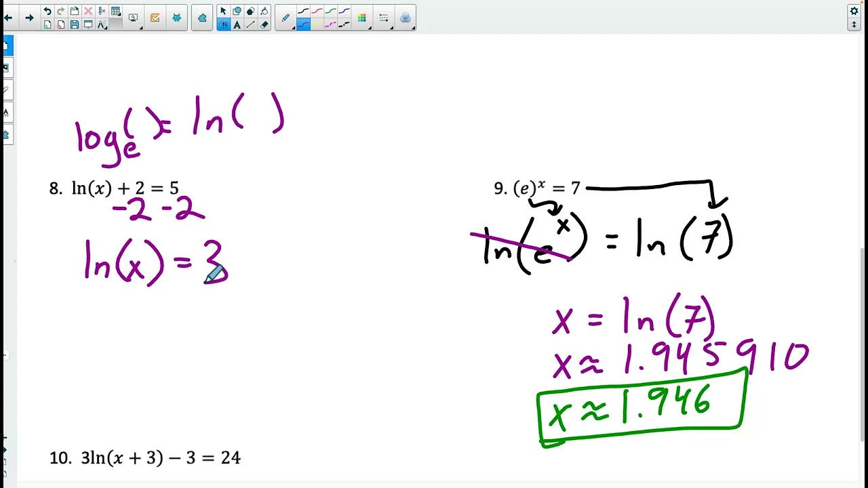The image size is (868, 488).
Task: Open the monster activity builder icon
Action: [x=177, y=18]
